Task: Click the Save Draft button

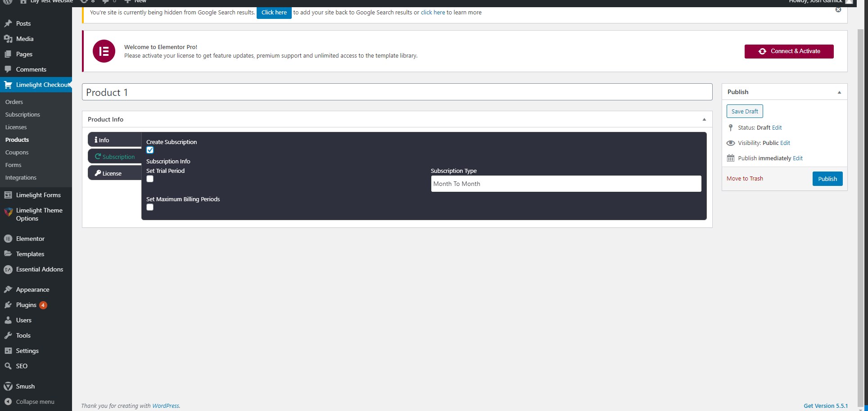Action: point(745,111)
